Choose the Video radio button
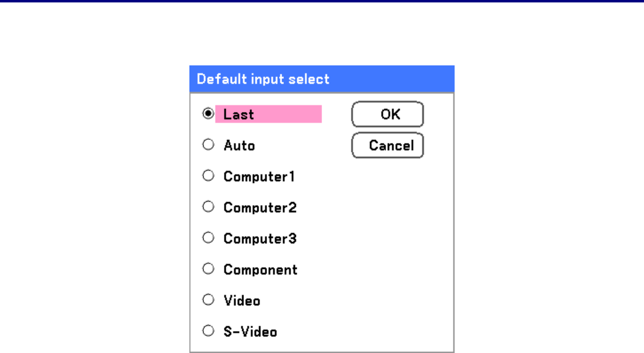 (x=208, y=300)
